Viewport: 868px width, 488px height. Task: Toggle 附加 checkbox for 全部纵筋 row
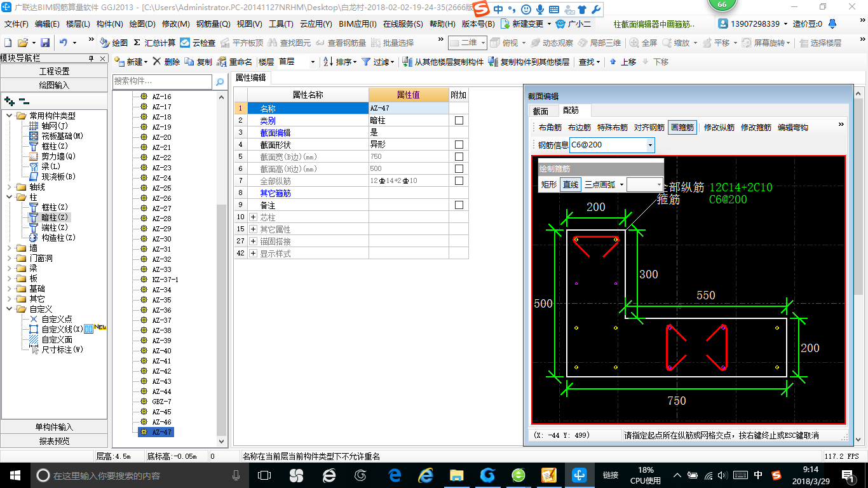pos(459,180)
